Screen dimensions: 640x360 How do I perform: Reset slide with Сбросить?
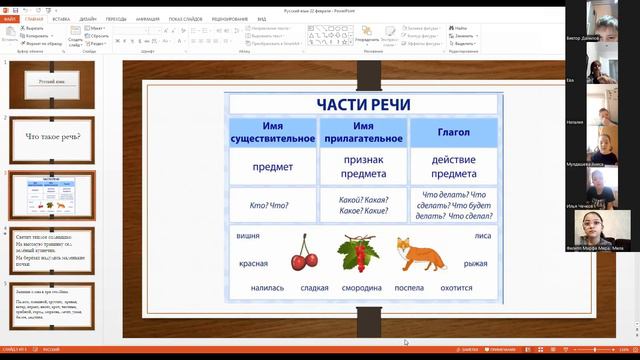tap(97, 36)
